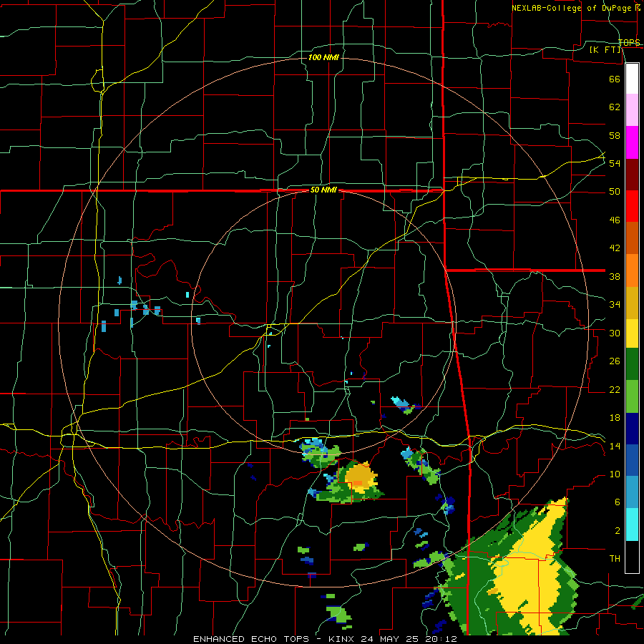Click the 'KINX' station identifier in caption
Image resolution: width=644 pixels, height=644 pixels.
[x=342, y=639]
